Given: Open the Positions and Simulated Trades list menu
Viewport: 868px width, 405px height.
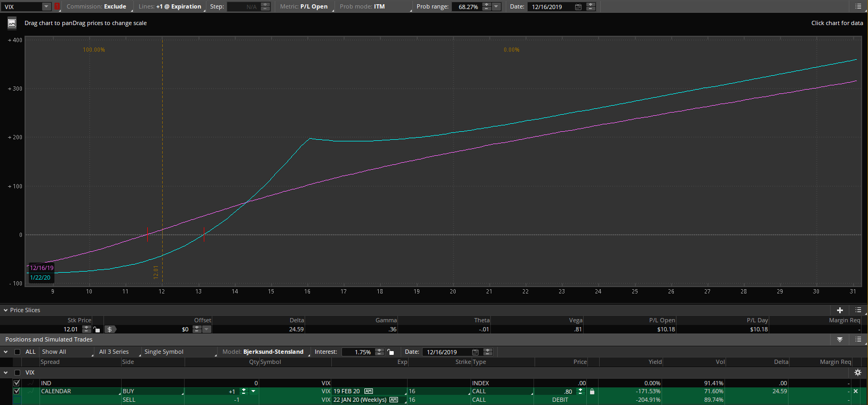Looking at the screenshot, I should (x=858, y=339).
